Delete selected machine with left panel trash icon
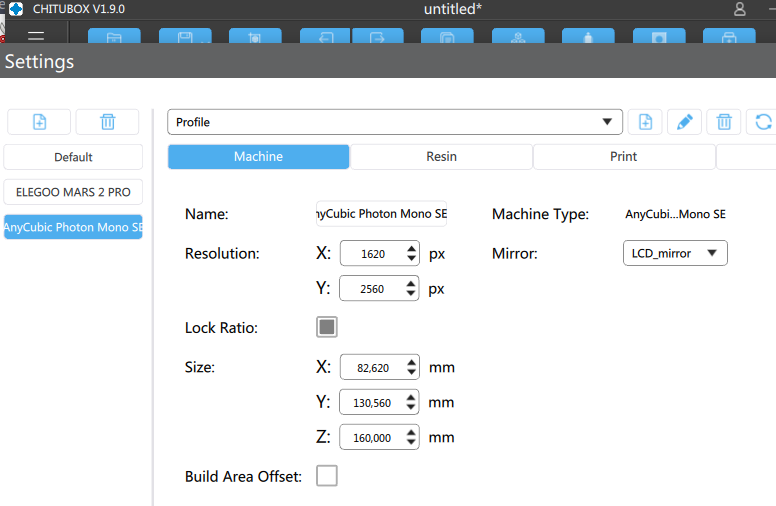This screenshot has width=776, height=506. click(x=107, y=122)
